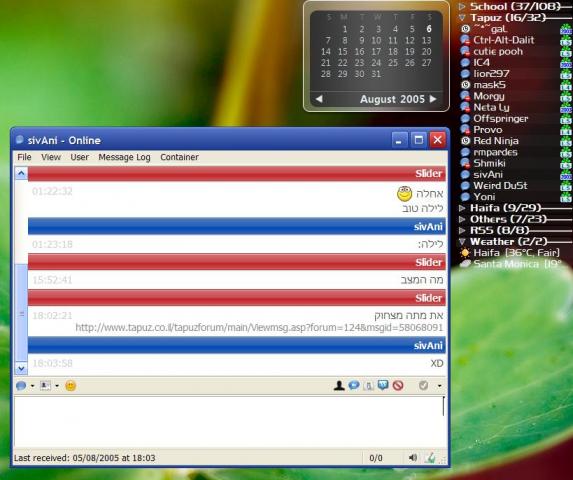Click the 0/0 character counter in status bar
573x480 pixels.
[x=376, y=458]
